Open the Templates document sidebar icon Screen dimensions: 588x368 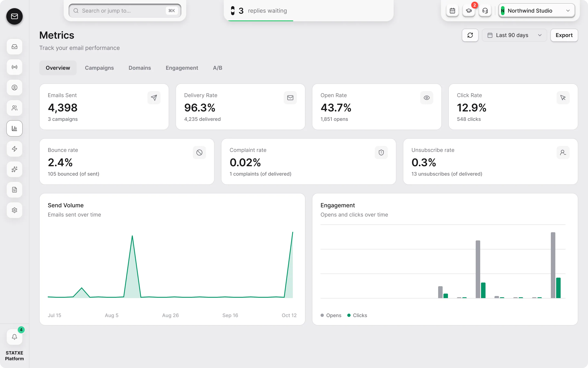coord(14,190)
